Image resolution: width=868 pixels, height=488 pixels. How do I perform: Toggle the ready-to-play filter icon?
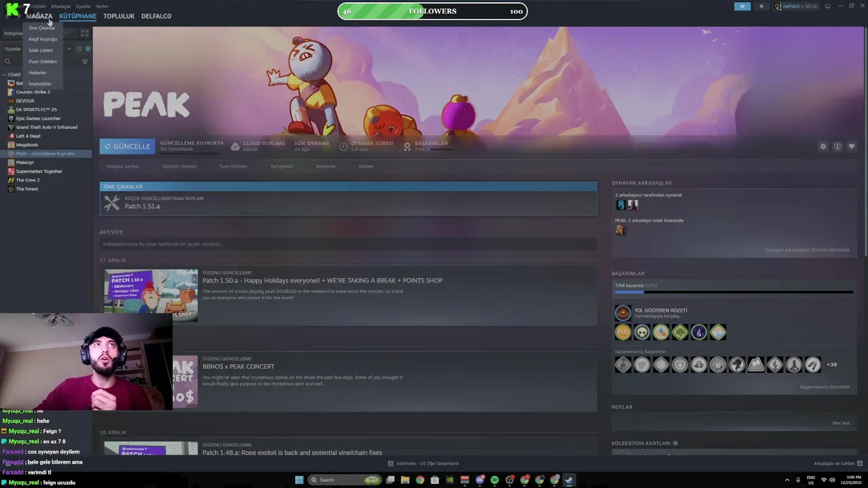87,49
